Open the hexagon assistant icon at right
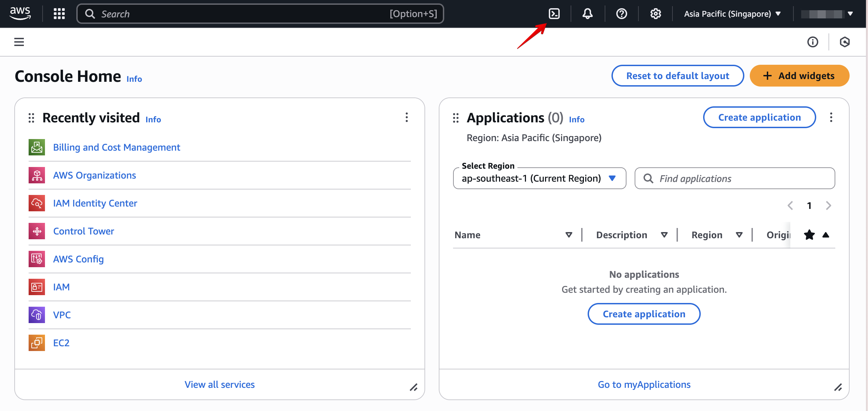868x411 pixels. [844, 42]
